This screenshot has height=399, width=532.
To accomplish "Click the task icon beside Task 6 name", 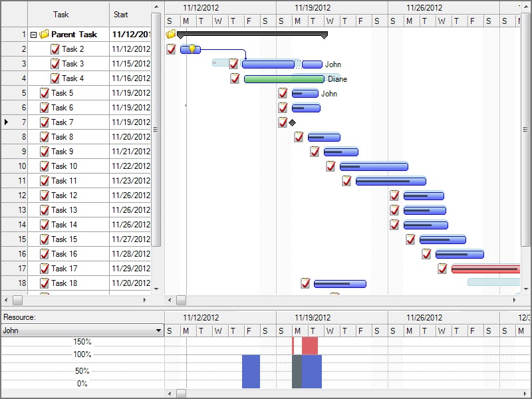I will (45, 108).
